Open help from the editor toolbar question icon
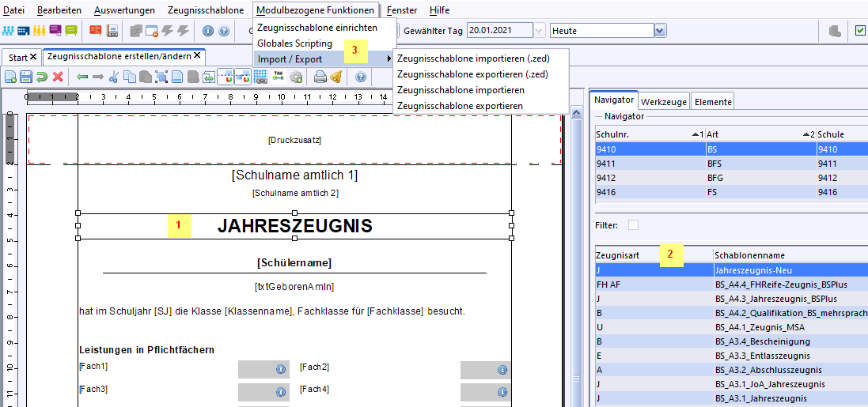Screen dimensions: 868x407 coord(361,77)
